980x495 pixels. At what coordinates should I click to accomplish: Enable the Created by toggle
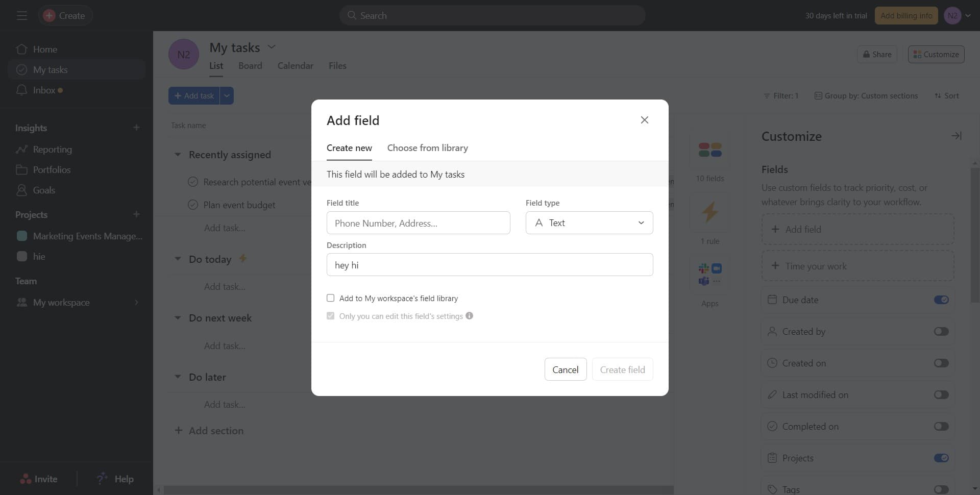point(941,332)
